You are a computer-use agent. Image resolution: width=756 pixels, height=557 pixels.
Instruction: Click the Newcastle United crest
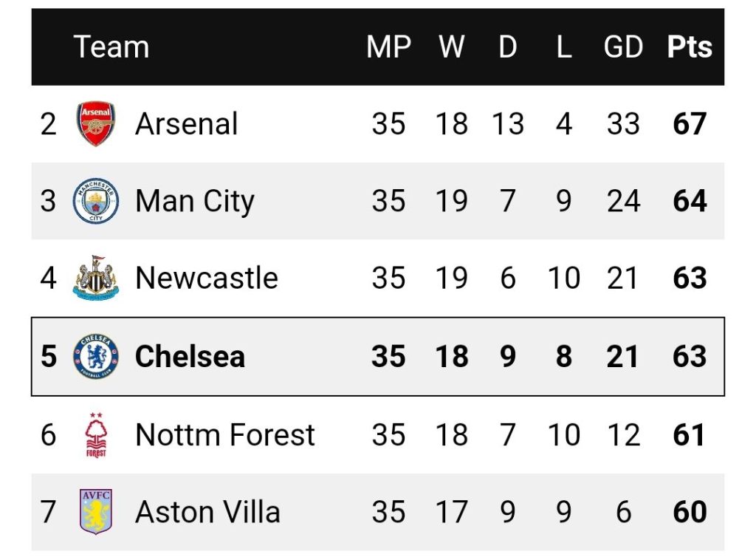coord(96,278)
